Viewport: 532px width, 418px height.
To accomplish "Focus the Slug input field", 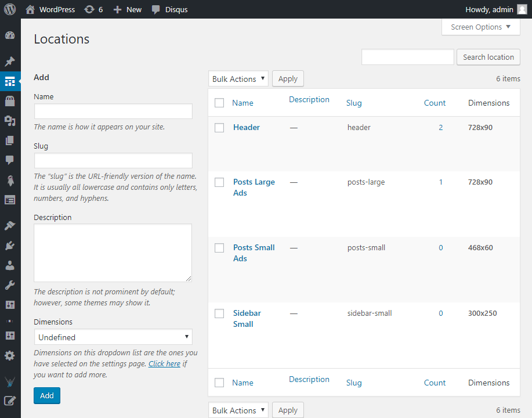I will (x=113, y=161).
